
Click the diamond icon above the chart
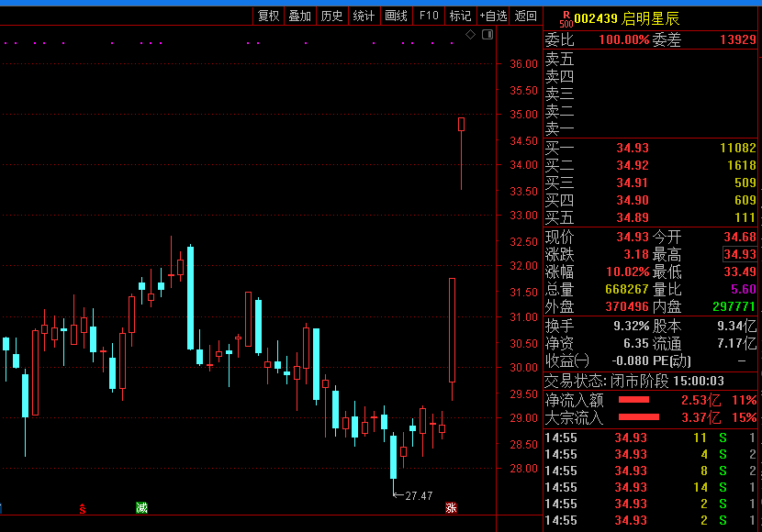(x=470, y=35)
